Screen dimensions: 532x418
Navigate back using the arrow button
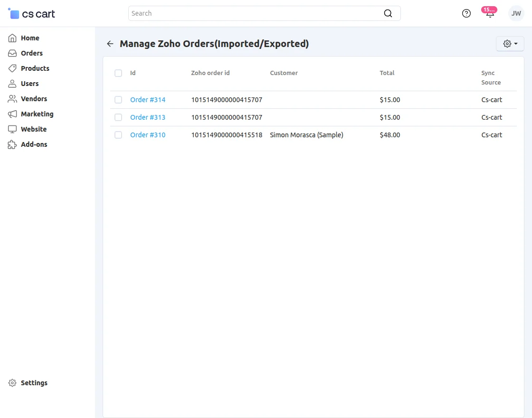coord(110,44)
